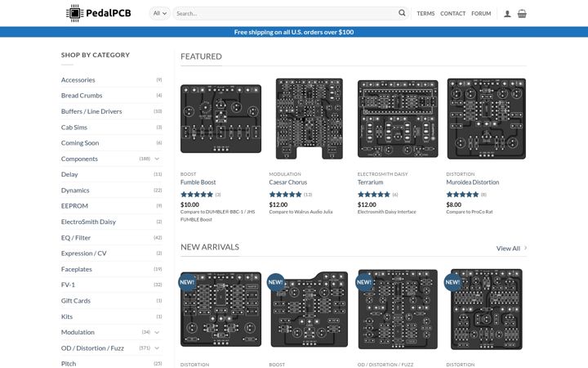The image size is (588, 368).
Task: Open the Terrarium product title
Action: tap(371, 182)
